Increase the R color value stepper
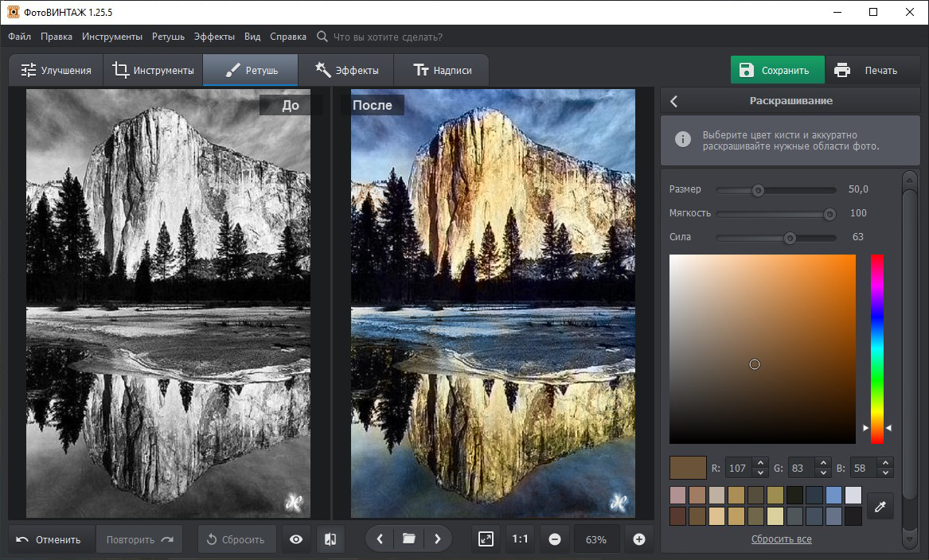Viewport: 929px width, 560px height. pos(759,464)
